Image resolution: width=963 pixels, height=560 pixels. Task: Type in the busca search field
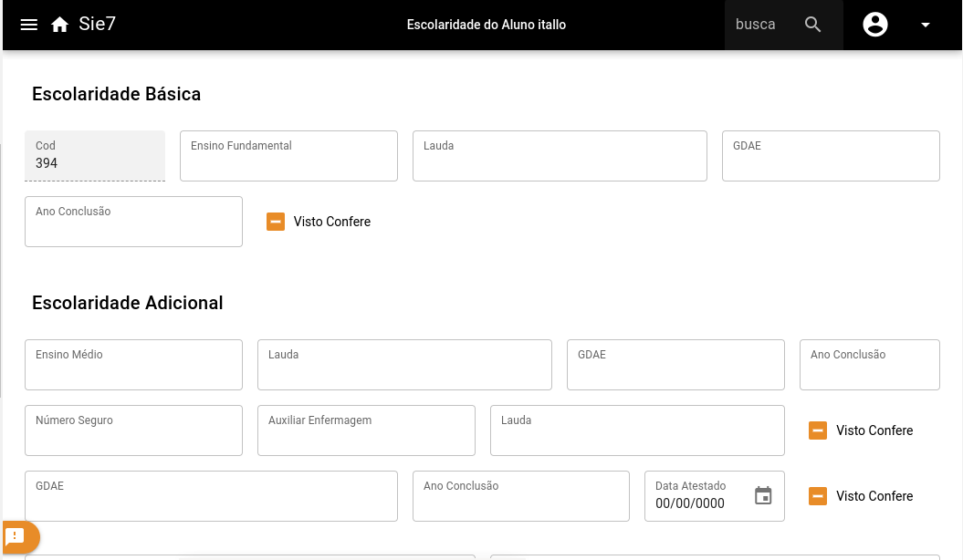coord(758,25)
